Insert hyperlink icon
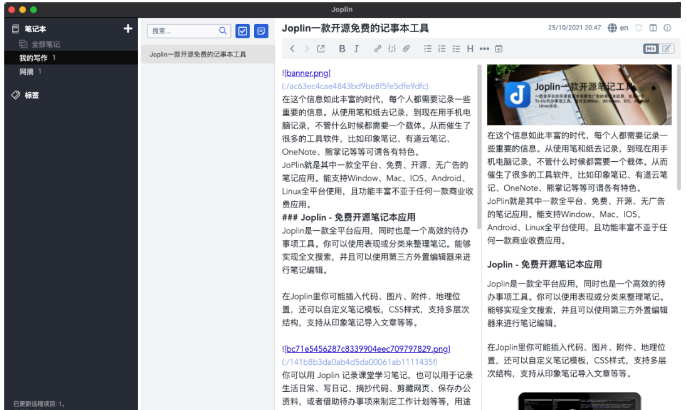This screenshot has height=410, width=686. [x=378, y=49]
